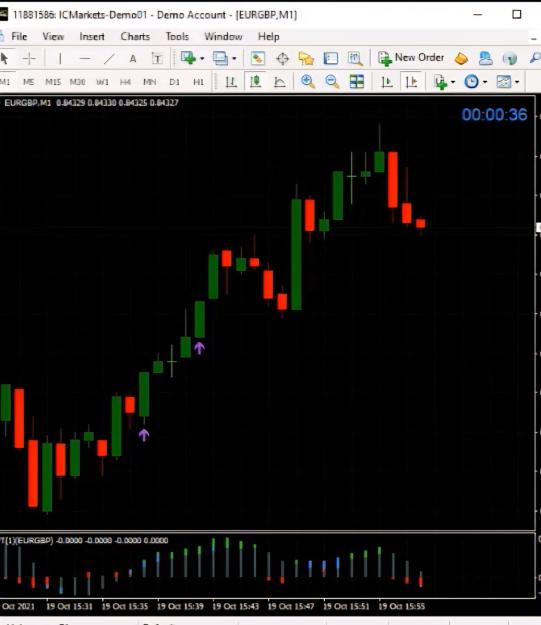Screen dimensions: 541x625
Task: Tile chart windows icon
Action: click(x=356, y=82)
